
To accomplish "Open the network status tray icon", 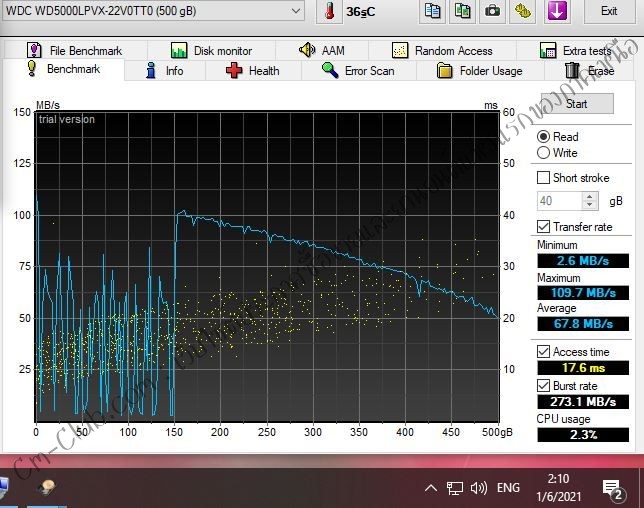I will pos(455,488).
